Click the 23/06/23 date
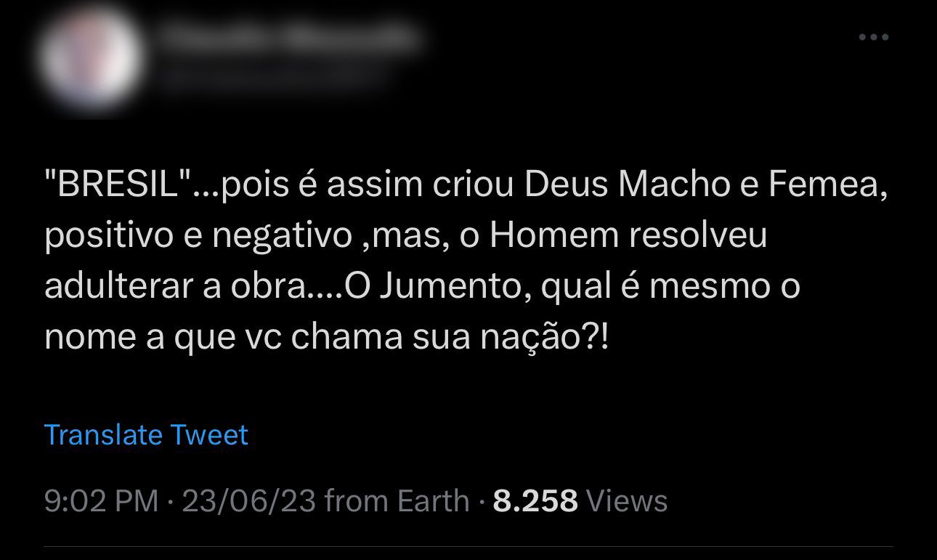Viewport: 937px width, 560px height. tap(249, 501)
